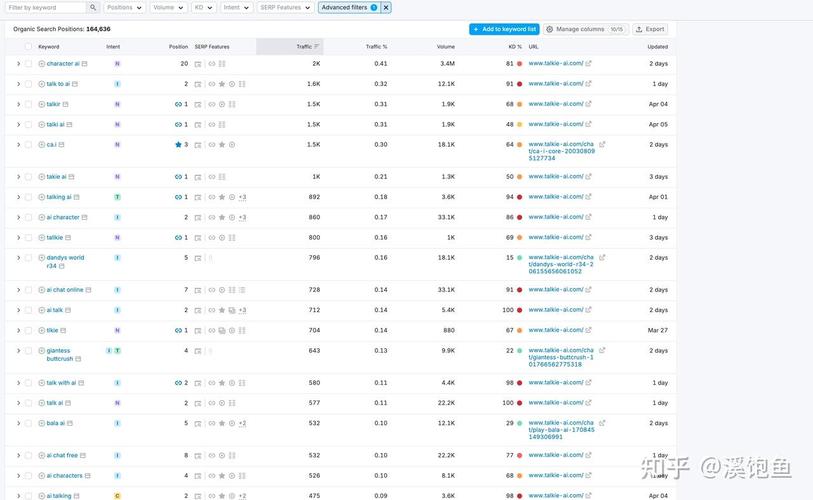The image size is (813, 500).
Task: Select the checkbox for 'talkir' row
Action: 29,104
